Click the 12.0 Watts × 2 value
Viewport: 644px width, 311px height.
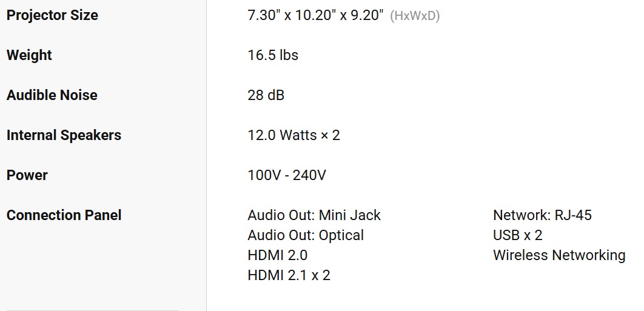pos(293,135)
